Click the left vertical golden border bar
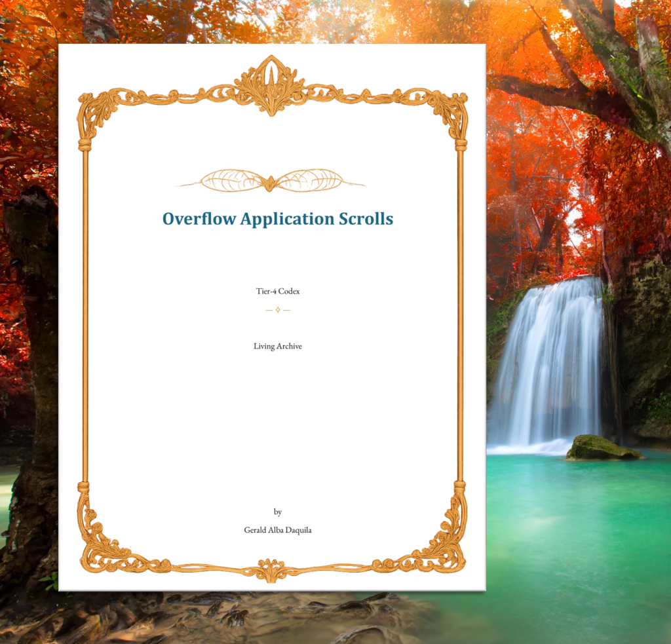Image resolution: width=671 pixels, height=644 pixels. click(x=85, y=314)
